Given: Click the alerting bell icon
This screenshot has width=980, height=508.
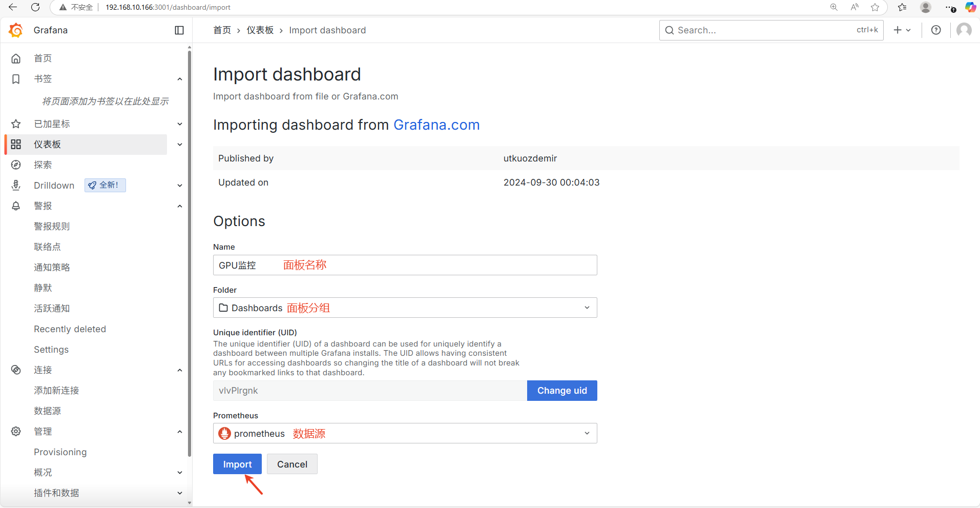Looking at the screenshot, I should click(16, 206).
